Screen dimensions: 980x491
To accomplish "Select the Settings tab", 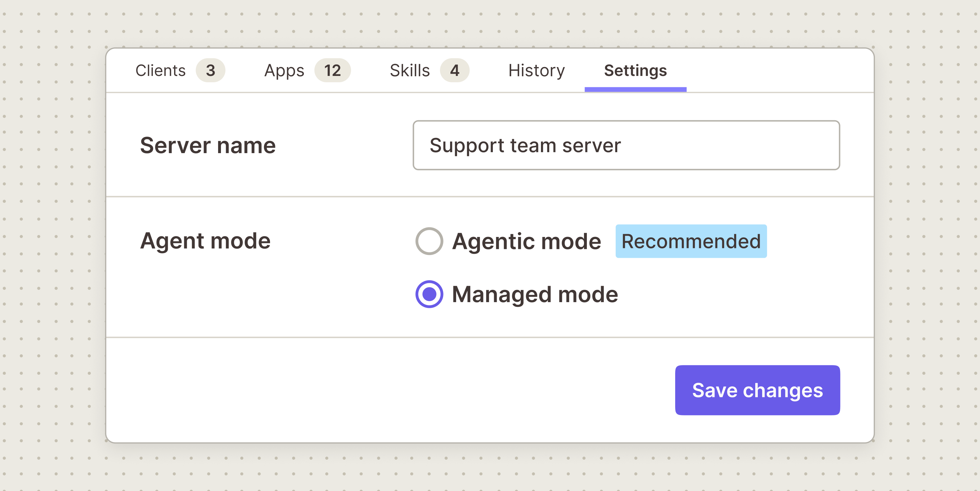I will point(635,70).
